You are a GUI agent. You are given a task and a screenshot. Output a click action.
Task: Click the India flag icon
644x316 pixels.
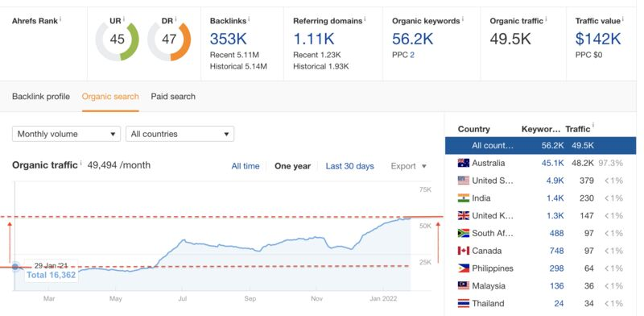tap(464, 198)
